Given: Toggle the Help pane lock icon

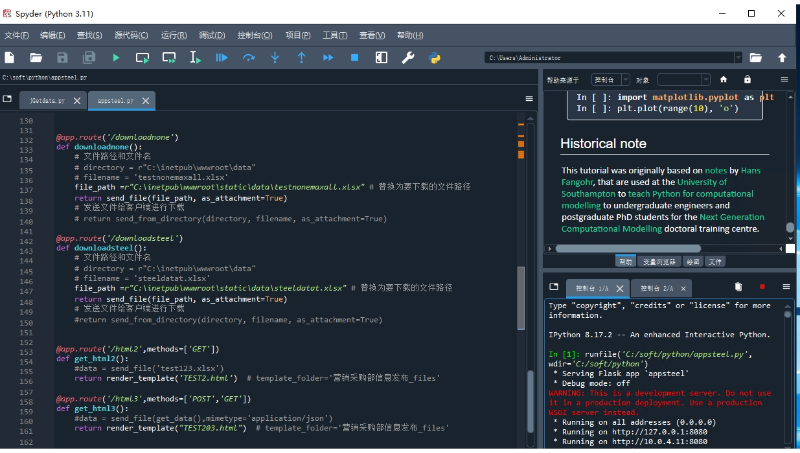Looking at the screenshot, I should (x=747, y=80).
